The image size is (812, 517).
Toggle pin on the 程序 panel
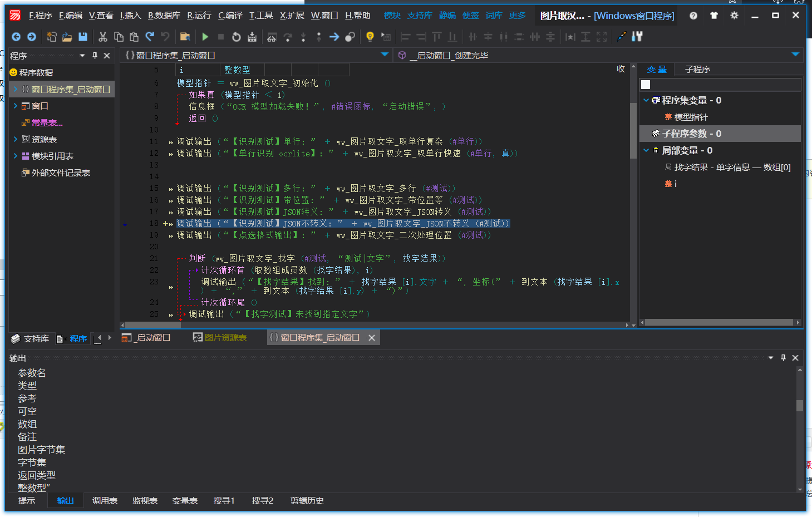[x=95, y=56]
